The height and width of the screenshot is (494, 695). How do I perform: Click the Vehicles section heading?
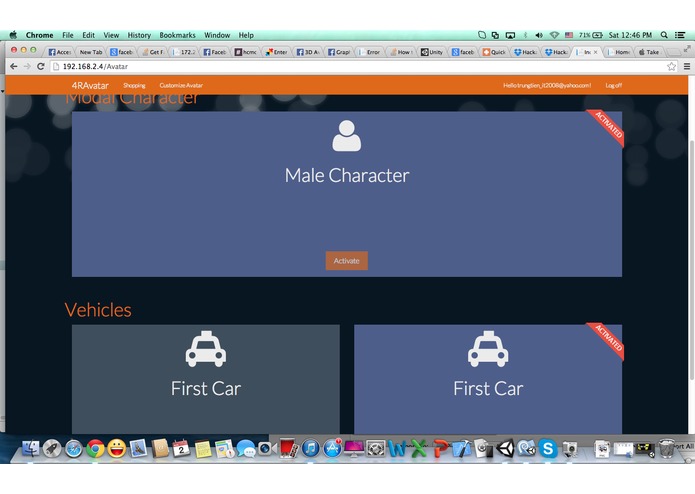(x=98, y=310)
